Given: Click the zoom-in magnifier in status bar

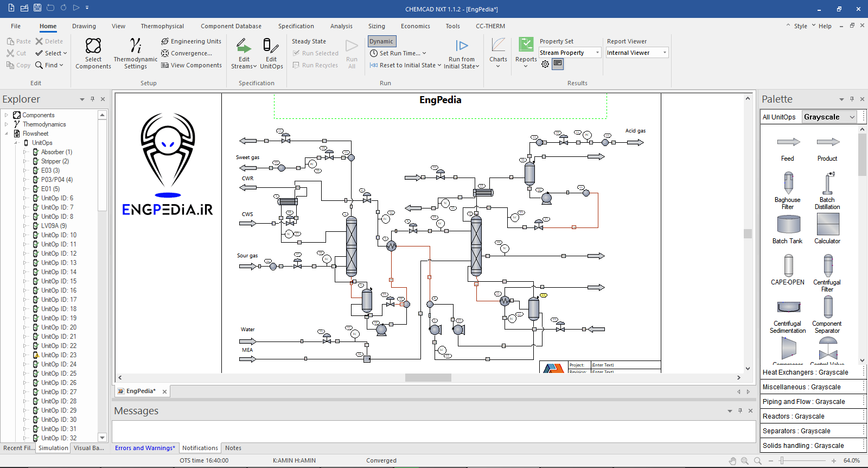Looking at the screenshot, I should point(745,461).
